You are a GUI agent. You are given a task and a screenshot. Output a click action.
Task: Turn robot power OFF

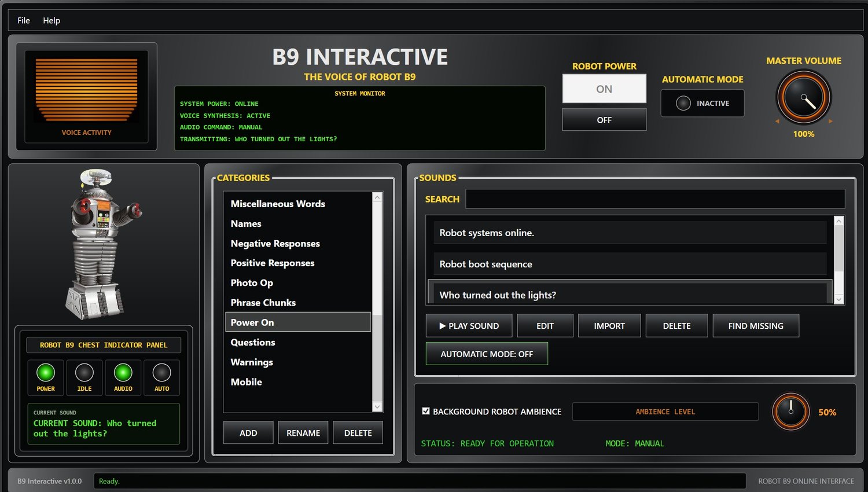(604, 120)
